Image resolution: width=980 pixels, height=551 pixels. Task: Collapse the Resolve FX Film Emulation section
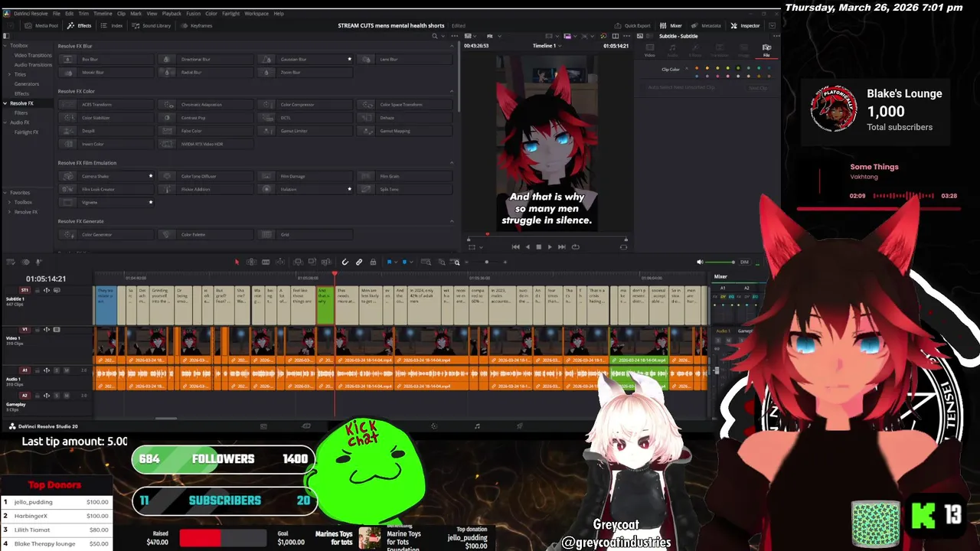(452, 163)
